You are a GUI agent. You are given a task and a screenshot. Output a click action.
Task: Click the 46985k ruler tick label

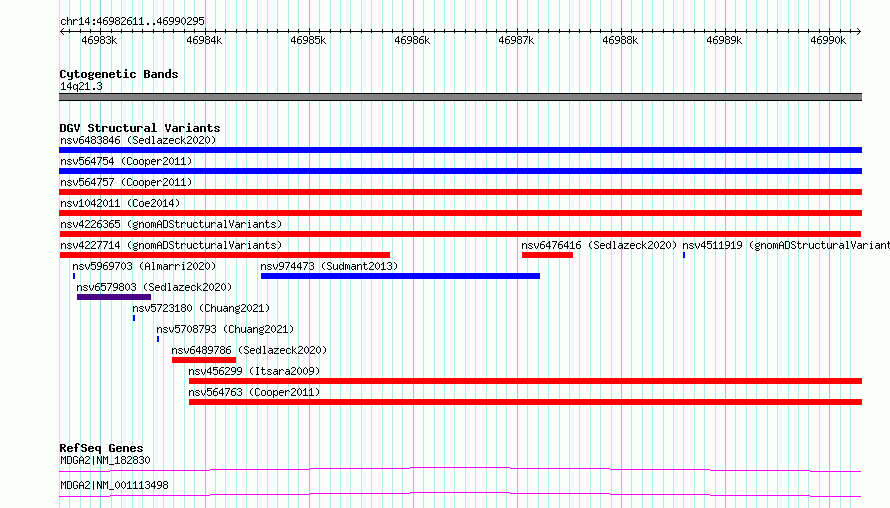click(x=308, y=40)
